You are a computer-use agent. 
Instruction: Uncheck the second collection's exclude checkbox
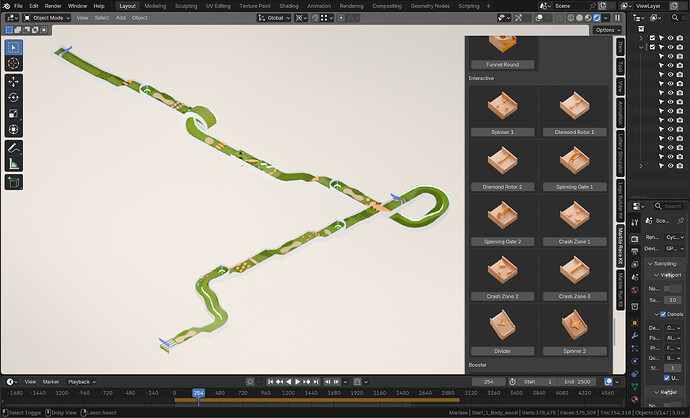652,47
